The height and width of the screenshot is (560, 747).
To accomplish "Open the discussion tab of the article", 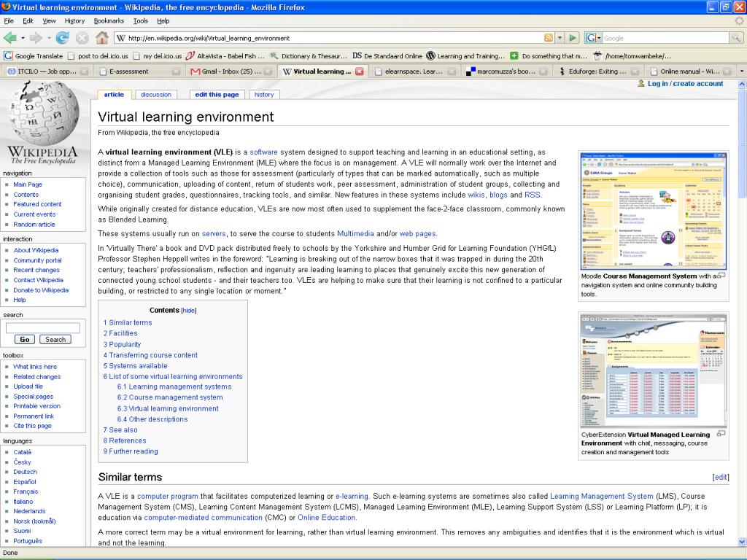I will (x=156, y=94).
